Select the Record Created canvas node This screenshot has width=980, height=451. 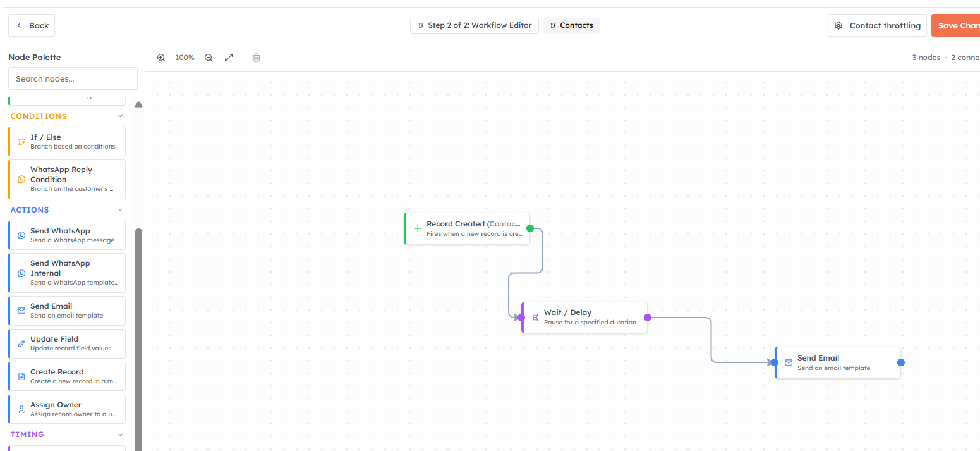tap(467, 228)
